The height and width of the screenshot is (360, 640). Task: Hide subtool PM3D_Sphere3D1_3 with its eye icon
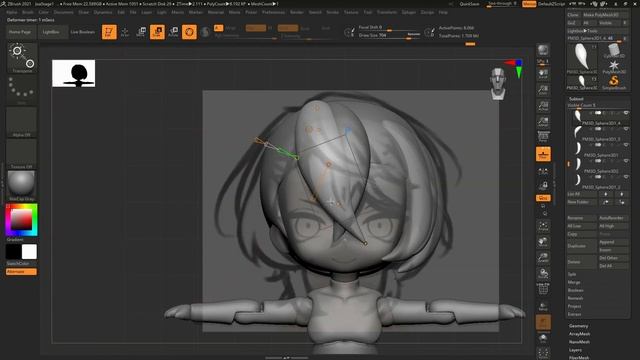coord(626,129)
